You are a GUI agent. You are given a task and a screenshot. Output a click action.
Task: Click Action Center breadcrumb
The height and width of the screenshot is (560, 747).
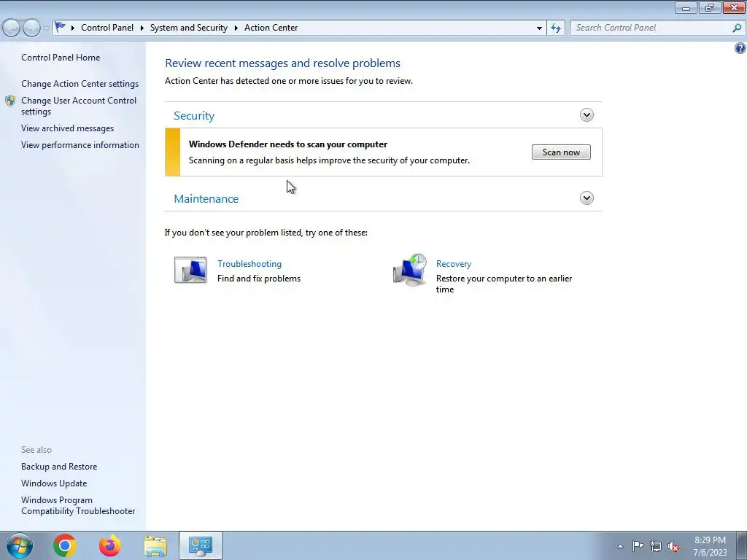(271, 28)
